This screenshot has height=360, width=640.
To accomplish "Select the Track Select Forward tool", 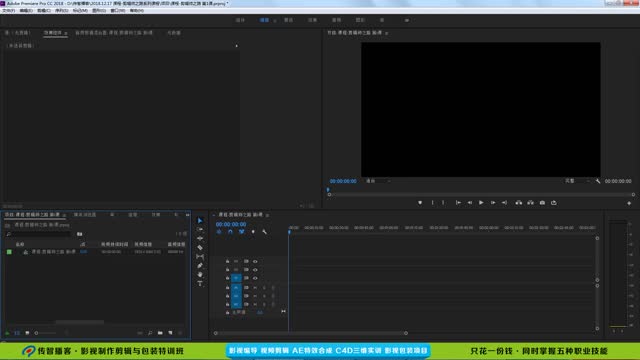I will click(x=200, y=229).
